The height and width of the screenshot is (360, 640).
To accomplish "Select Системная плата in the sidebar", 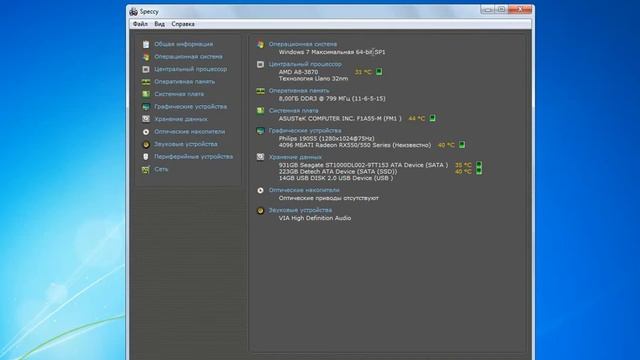I will point(179,94).
